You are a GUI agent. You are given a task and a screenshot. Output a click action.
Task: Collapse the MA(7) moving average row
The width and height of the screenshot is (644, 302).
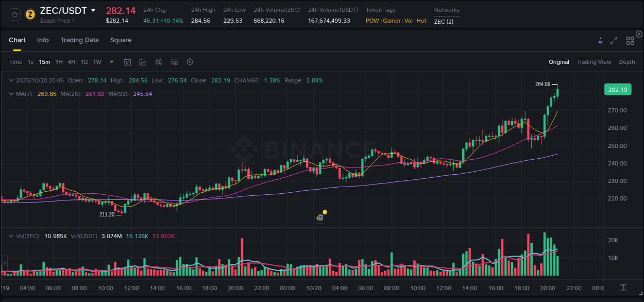[x=11, y=93]
